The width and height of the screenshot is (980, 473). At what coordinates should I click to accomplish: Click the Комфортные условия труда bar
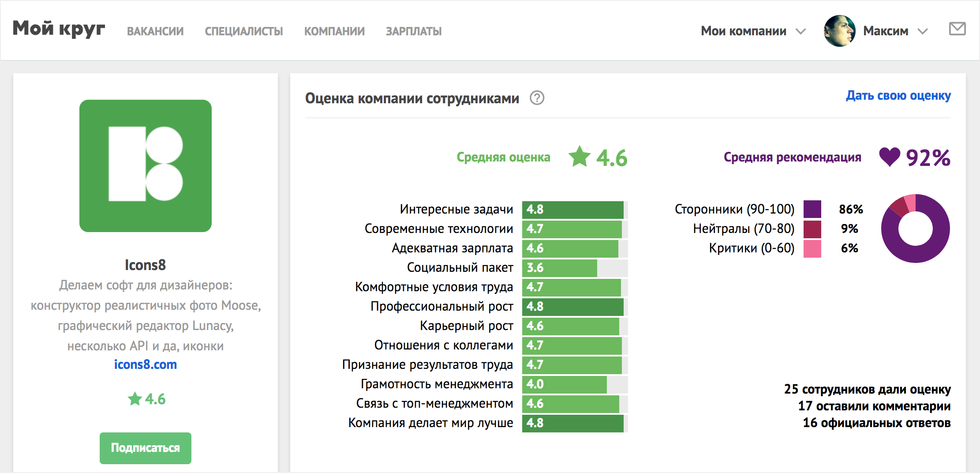(x=575, y=287)
